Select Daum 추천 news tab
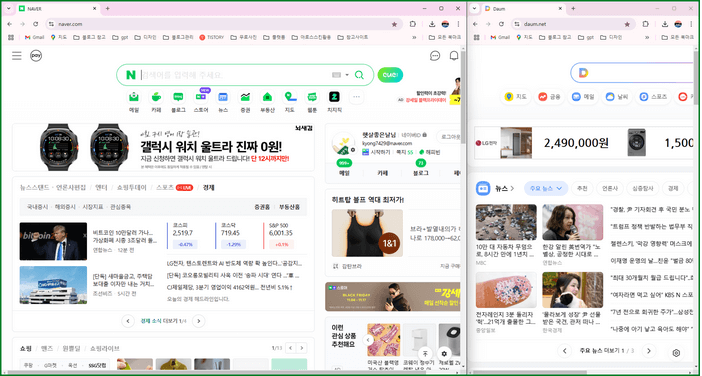Viewport: 702px width, 376px height. [582, 188]
